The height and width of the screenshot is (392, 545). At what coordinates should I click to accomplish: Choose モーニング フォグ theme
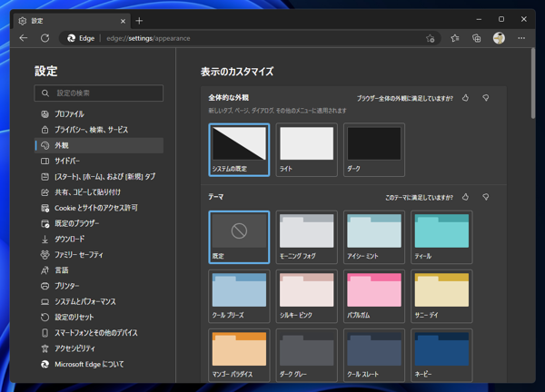click(307, 237)
